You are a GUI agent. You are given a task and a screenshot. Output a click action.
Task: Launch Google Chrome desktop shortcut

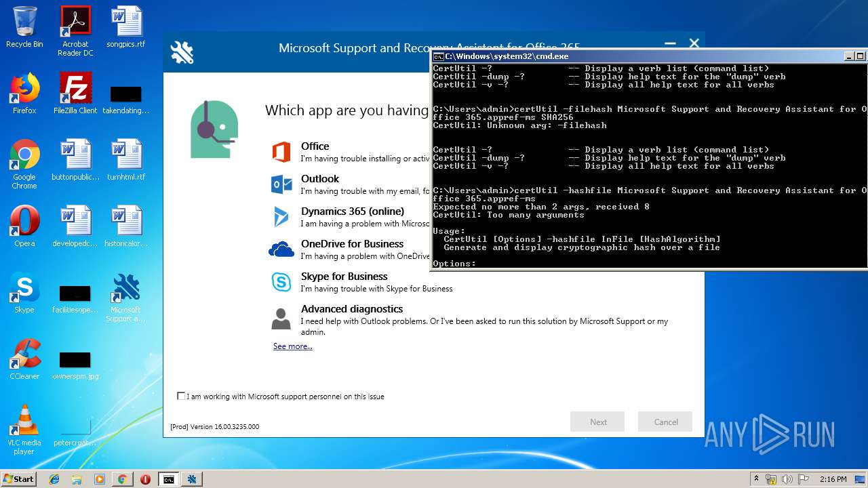point(24,165)
